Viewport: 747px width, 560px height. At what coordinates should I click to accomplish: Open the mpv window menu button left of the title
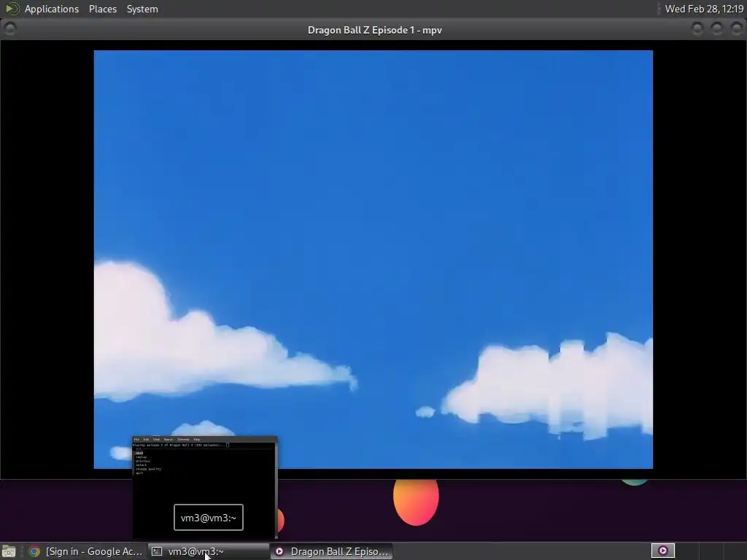point(9,29)
